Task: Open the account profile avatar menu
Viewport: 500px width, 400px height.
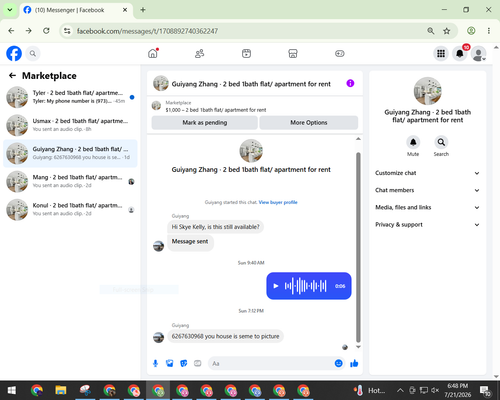Action: [479, 54]
